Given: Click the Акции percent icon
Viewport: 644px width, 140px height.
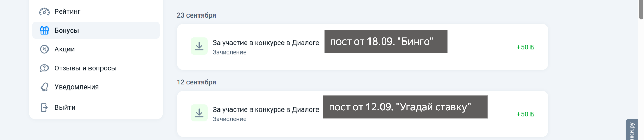Looking at the screenshot, I should tap(44, 49).
